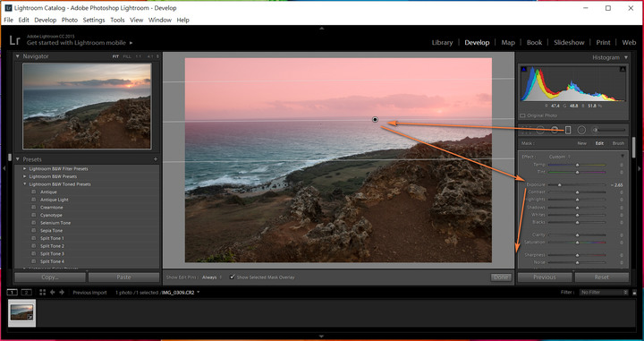The height and width of the screenshot is (341, 644).
Task: Click the Copy... button
Action: click(x=50, y=277)
